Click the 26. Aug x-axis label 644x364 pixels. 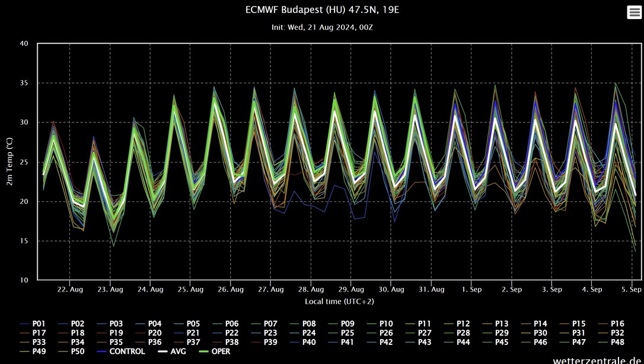(230, 289)
